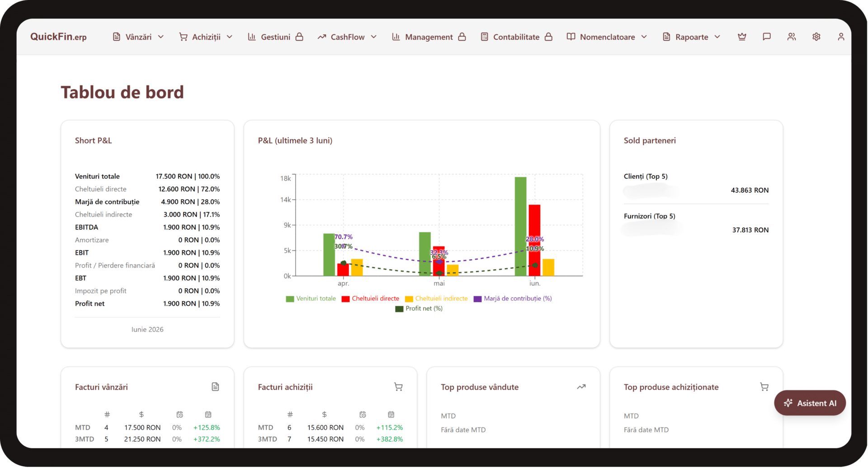Click the Gestiuni chart icon

(252, 37)
